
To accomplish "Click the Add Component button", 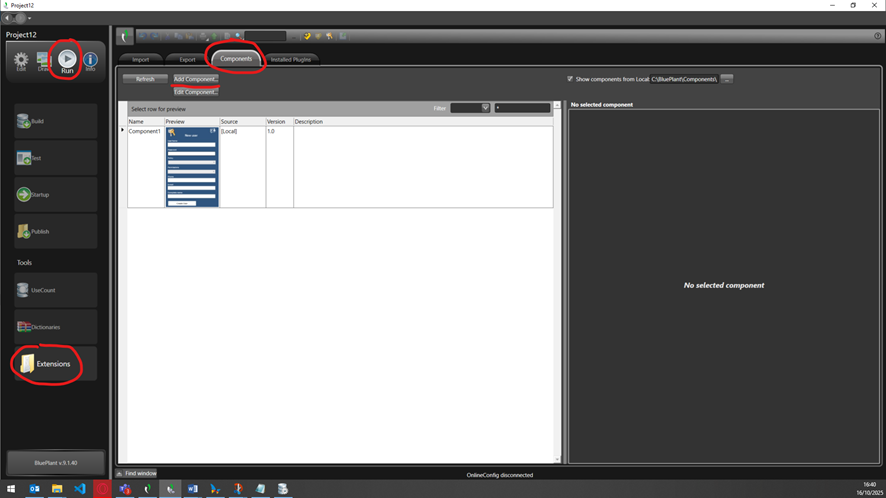I will 195,79.
